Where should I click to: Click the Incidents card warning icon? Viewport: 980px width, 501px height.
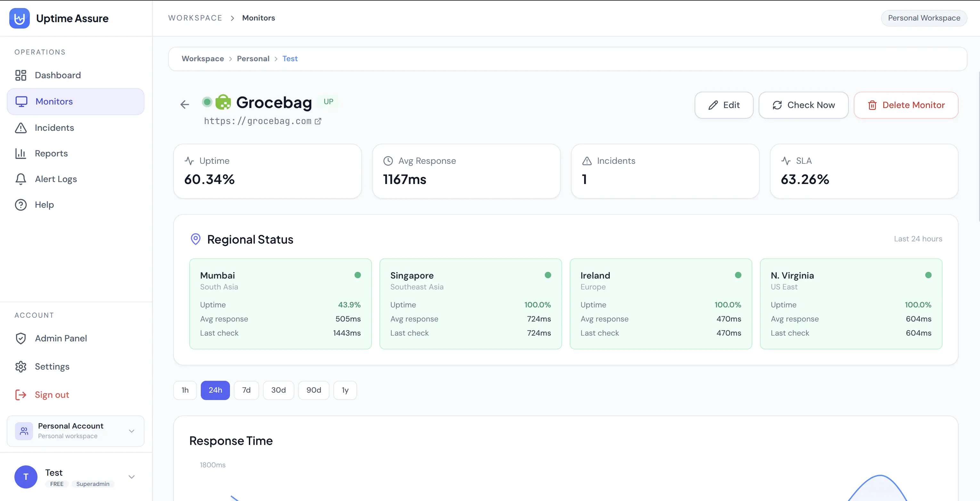(x=587, y=161)
